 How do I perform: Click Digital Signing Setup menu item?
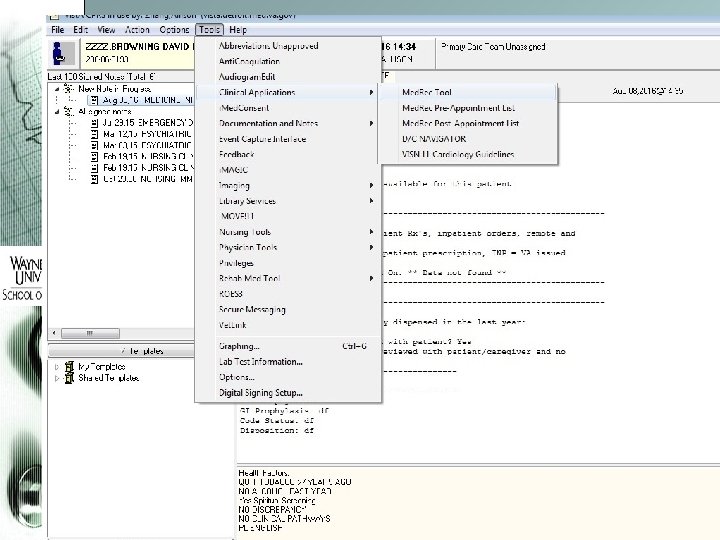pyautogui.click(x=261, y=393)
